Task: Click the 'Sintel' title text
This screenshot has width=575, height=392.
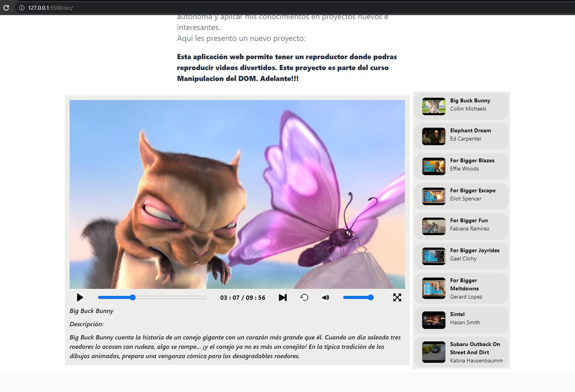Action: (457, 315)
